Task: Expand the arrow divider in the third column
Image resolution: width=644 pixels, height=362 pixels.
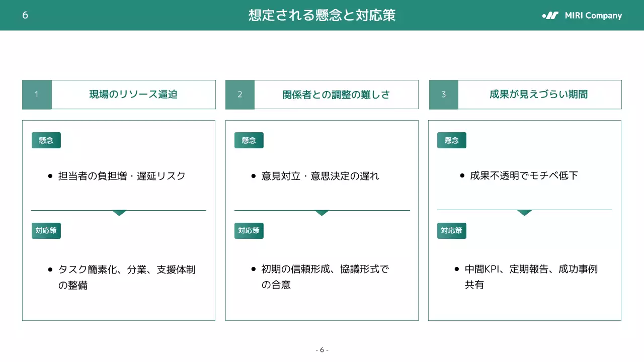Action: (525, 213)
